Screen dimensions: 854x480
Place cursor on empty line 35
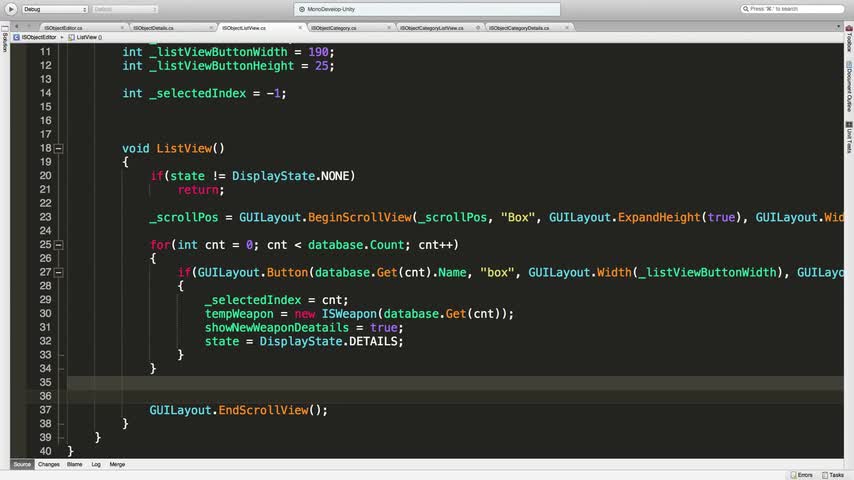455,382
